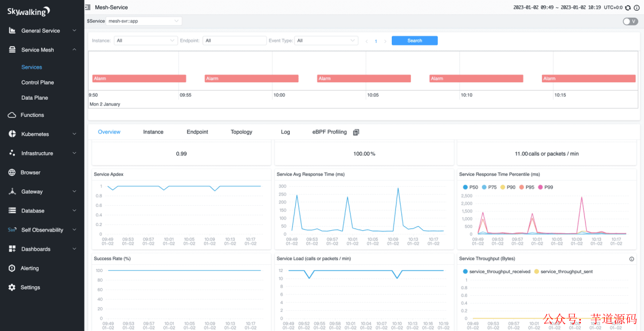Click the Service Mesh layers icon
The height and width of the screenshot is (331, 644).
(x=12, y=50)
